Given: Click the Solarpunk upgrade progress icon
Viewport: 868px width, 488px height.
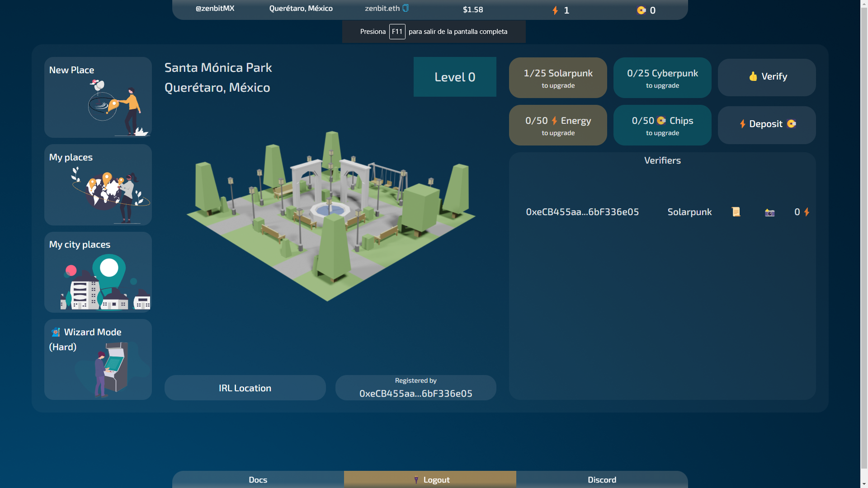Looking at the screenshot, I should [557, 77].
